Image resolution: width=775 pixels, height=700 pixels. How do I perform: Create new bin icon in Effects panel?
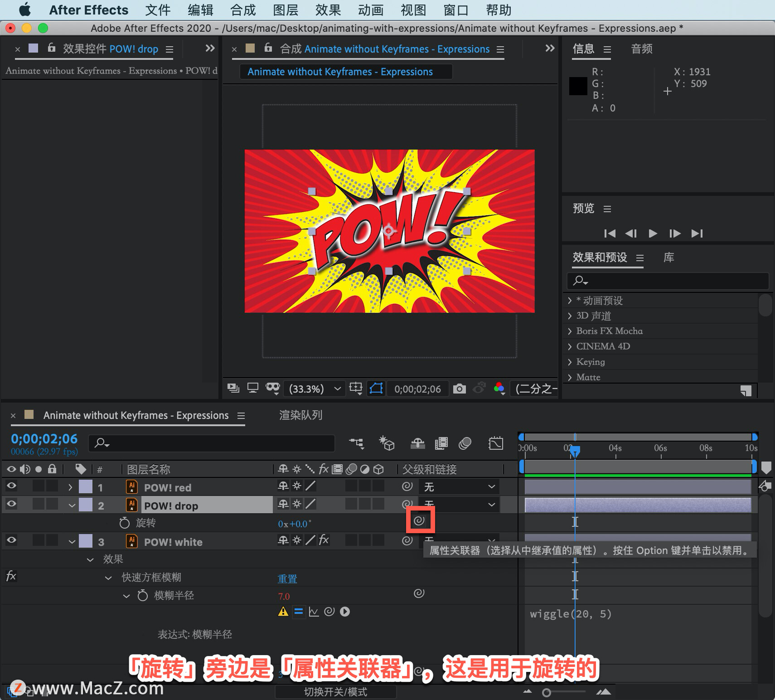click(x=746, y=390)
